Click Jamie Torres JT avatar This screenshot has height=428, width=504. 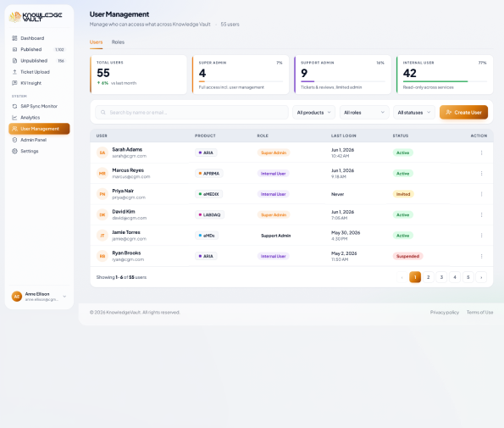[102, 236]
